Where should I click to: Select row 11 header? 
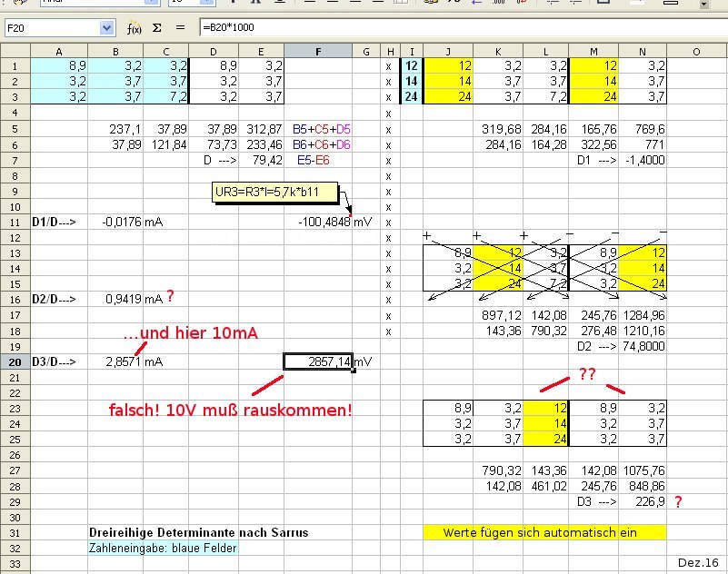click(15, 223)
